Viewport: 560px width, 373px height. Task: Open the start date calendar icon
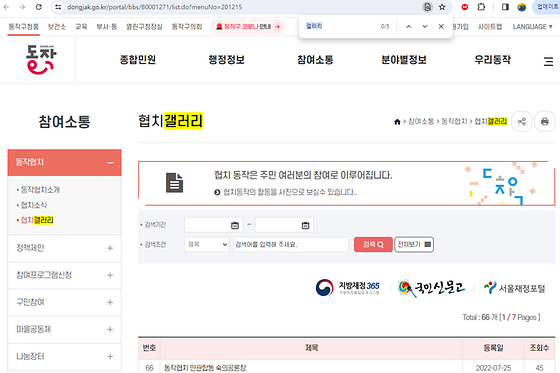[x=235, y=225]
